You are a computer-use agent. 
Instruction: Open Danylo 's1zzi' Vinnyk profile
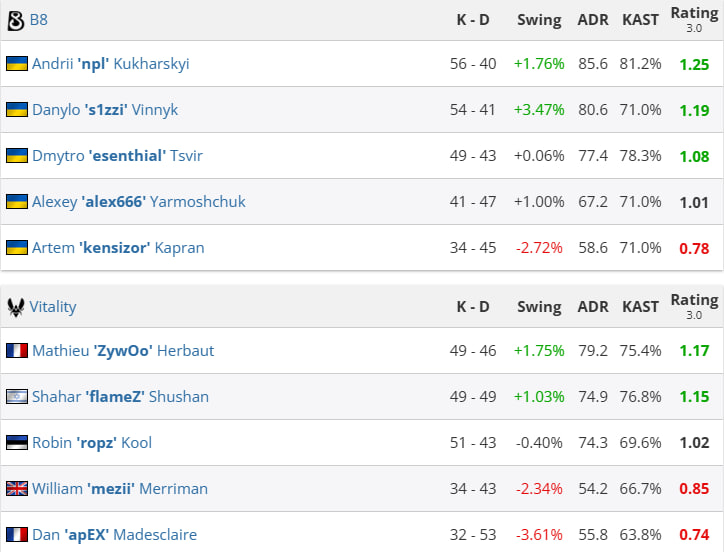point(105,110)
